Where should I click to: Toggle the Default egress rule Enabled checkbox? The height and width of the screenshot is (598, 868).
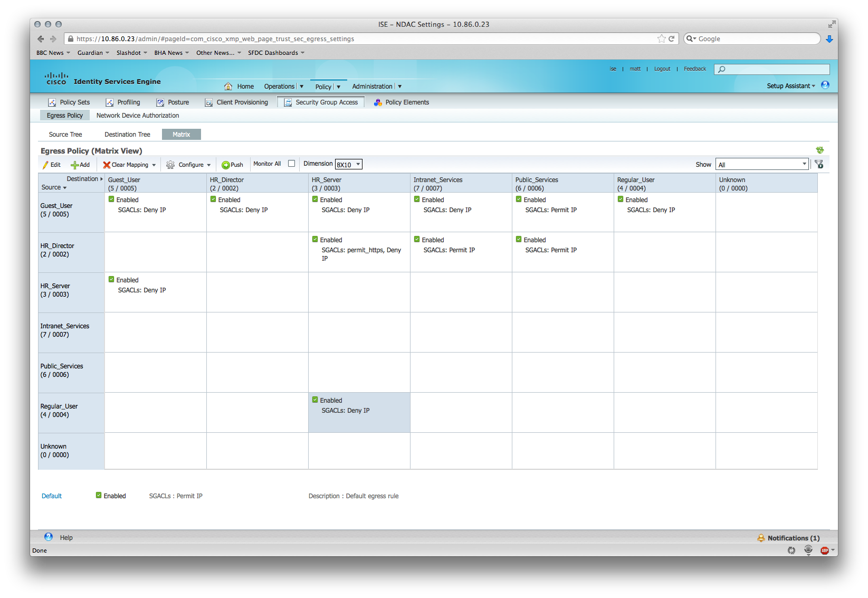pyautogui.click(x=98, y=495)
